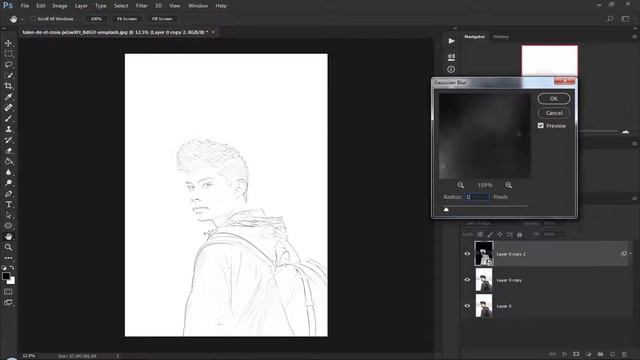Select the Horizontal Type tool

pyautogui.click(x=8, y=204)
